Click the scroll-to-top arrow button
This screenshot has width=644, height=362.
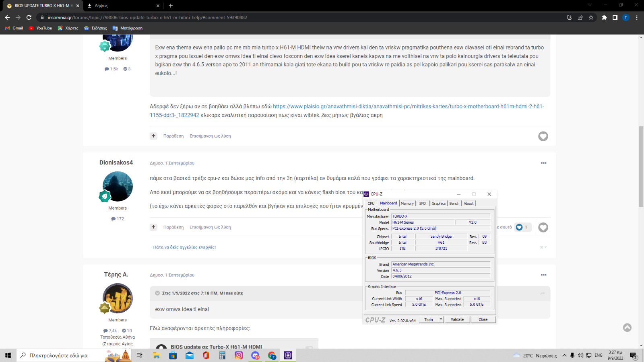(x=627, y=327)
